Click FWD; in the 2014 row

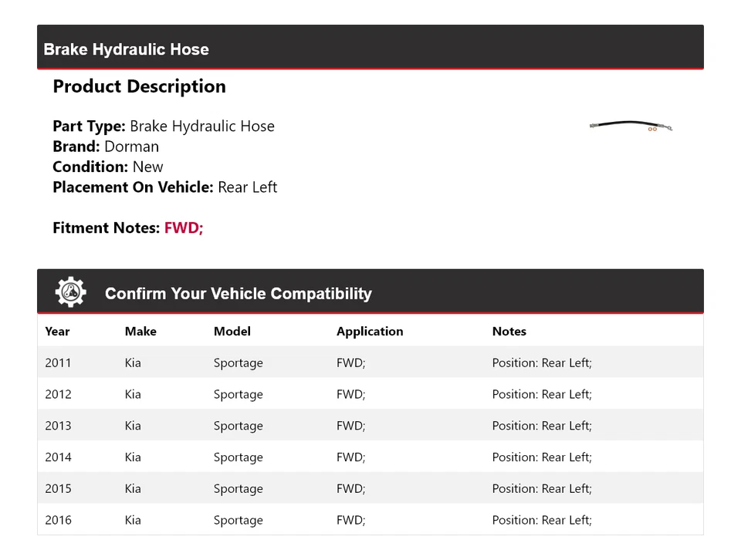coord(350,457)
